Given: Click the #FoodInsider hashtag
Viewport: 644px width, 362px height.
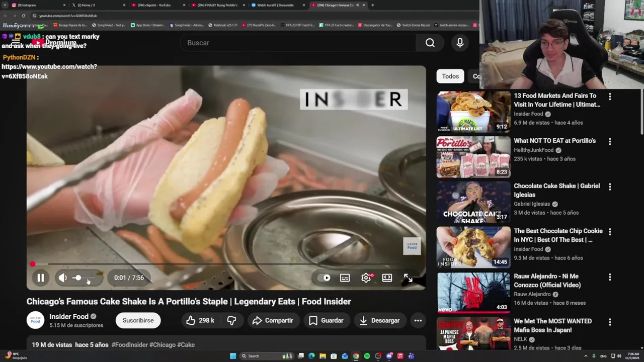Looking at the screenshot, I should [130, 345].
